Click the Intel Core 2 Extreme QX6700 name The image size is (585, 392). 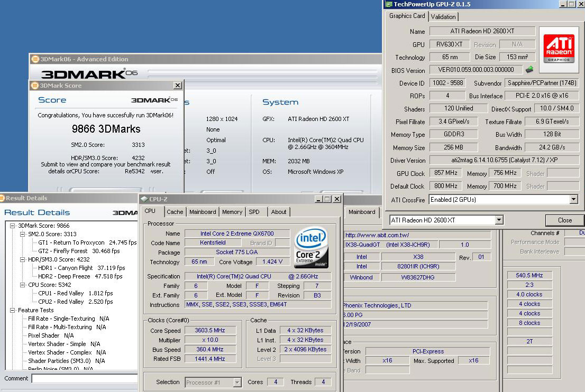[x=237, y=234]
